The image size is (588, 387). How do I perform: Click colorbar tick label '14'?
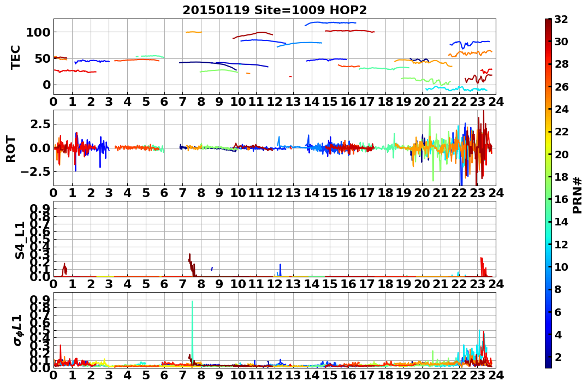pos(561,222)
